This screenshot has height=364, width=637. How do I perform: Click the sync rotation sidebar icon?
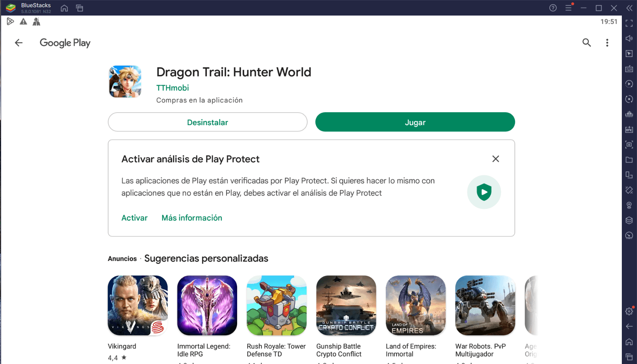(629, 99)
